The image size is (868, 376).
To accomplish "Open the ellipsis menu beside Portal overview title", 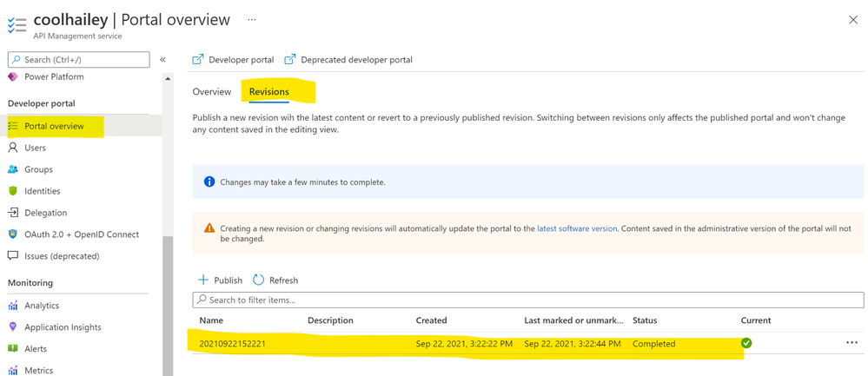I will pyautogui.click(x=252, y=20).
